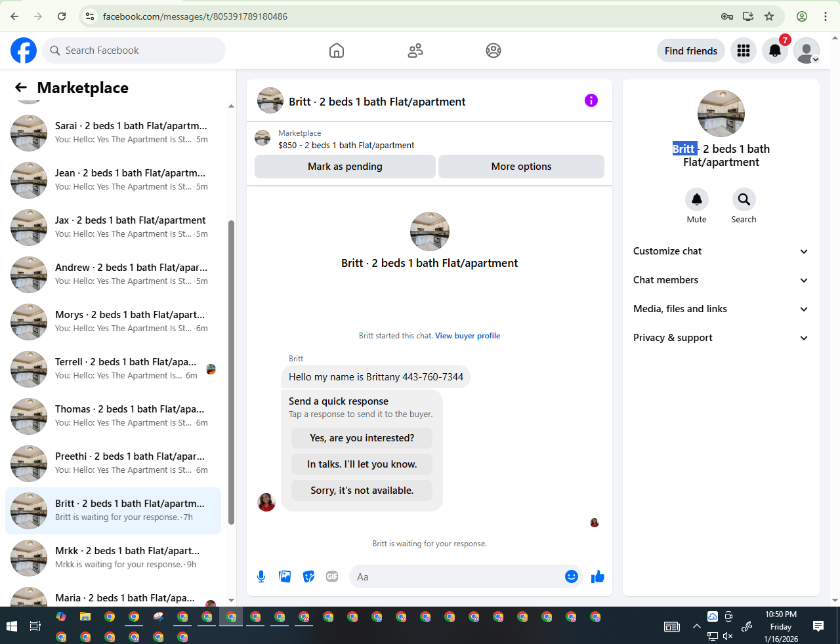Choose a GIF with the GIF icon

point(332,576)
